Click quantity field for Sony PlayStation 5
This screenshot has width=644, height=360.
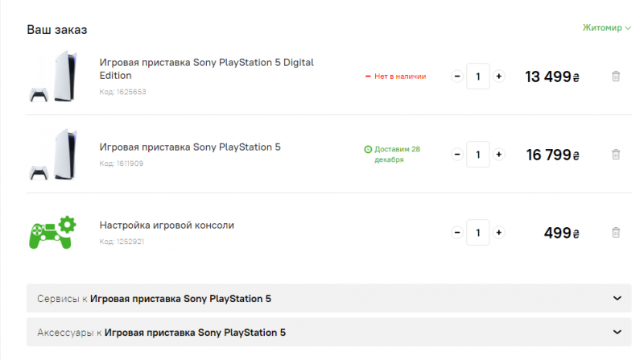(x=478, y=154)
